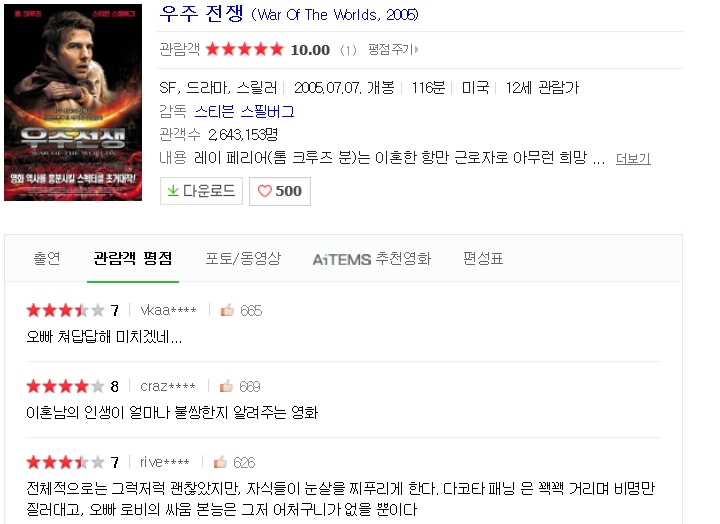720x524 pixels.
Task: Click the vkaa**** reviewer username
Action: [168, 310]
